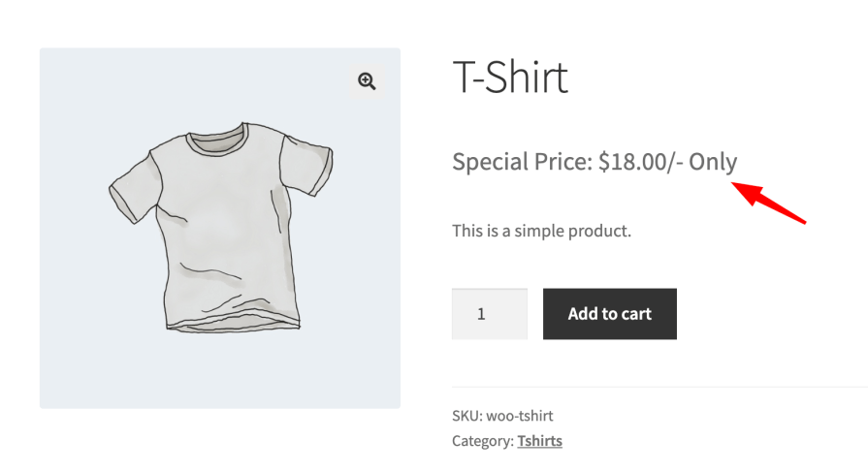Image resolution: width=868 pixels, height=471 pixels.
Task: Click the divider line above SKU
Action: (659, 387)
